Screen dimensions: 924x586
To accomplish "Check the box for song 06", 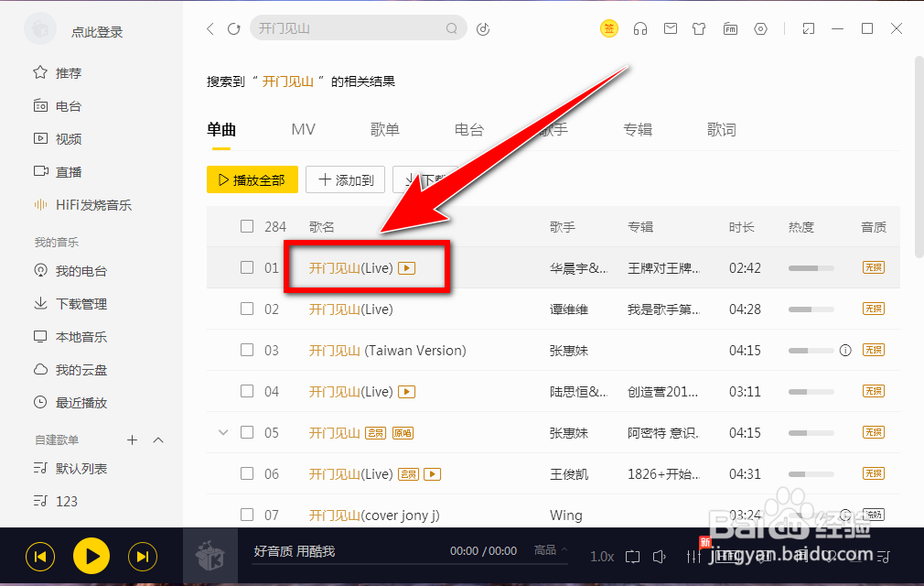I will (247, 474).
